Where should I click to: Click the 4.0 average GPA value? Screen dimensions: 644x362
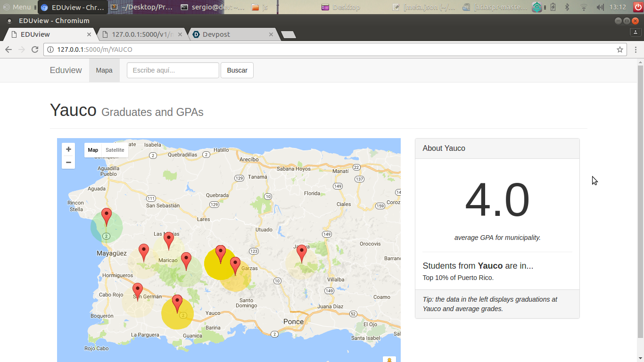[x=497, y=200]
